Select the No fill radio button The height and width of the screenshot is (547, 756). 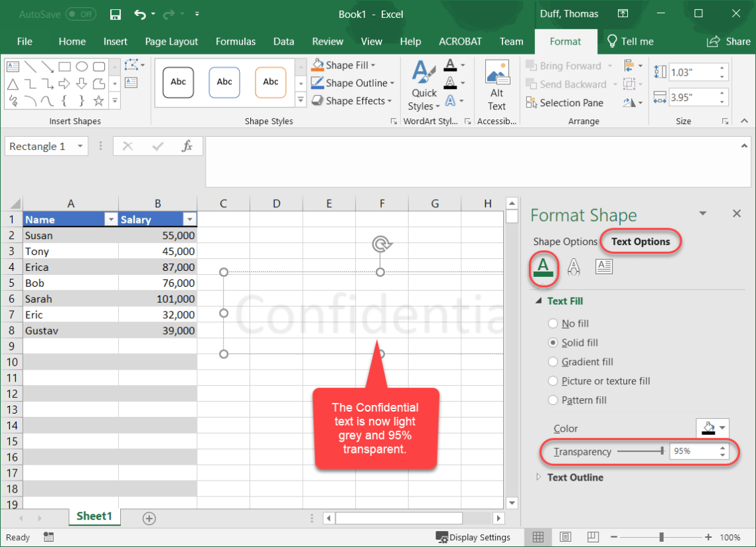[x=552, y=323]
